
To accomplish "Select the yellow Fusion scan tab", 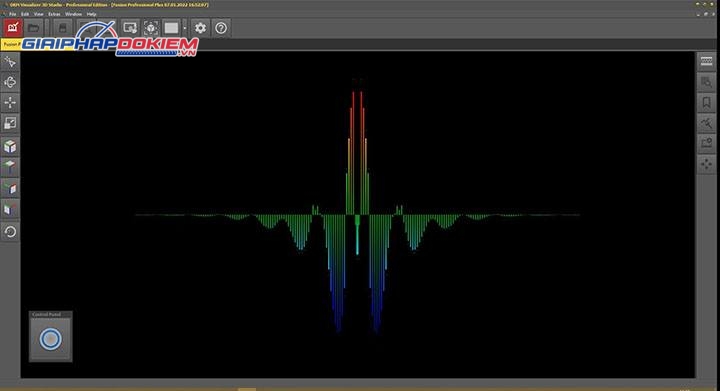I will pyautogui.click(x=11, y=45).
